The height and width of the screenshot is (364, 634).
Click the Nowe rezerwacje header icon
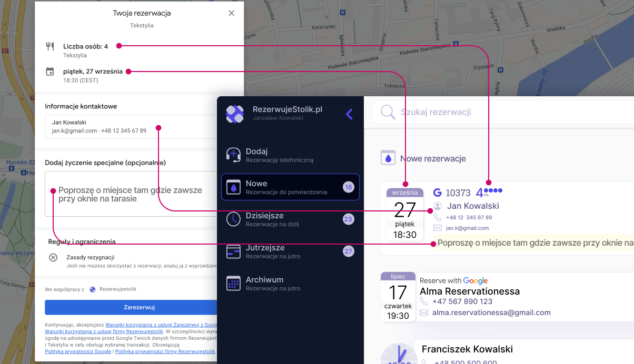[x=388, y=158]
